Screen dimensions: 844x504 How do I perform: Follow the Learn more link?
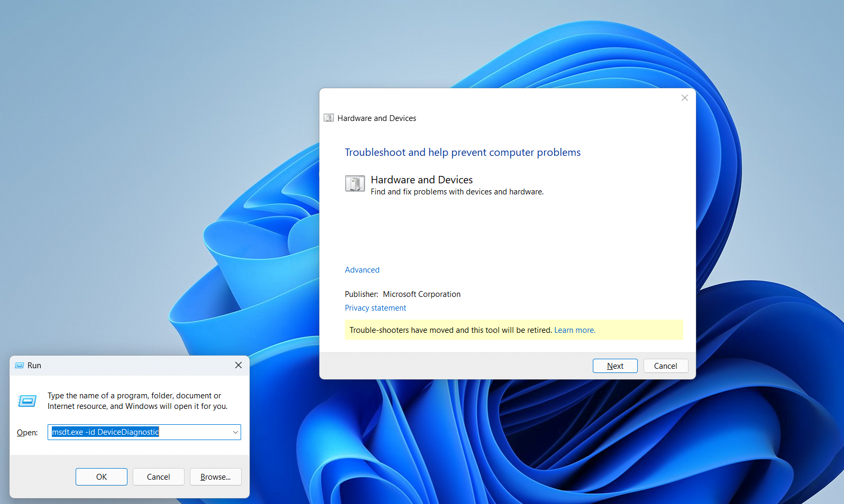pyautogui.click(x=575, y=330)
